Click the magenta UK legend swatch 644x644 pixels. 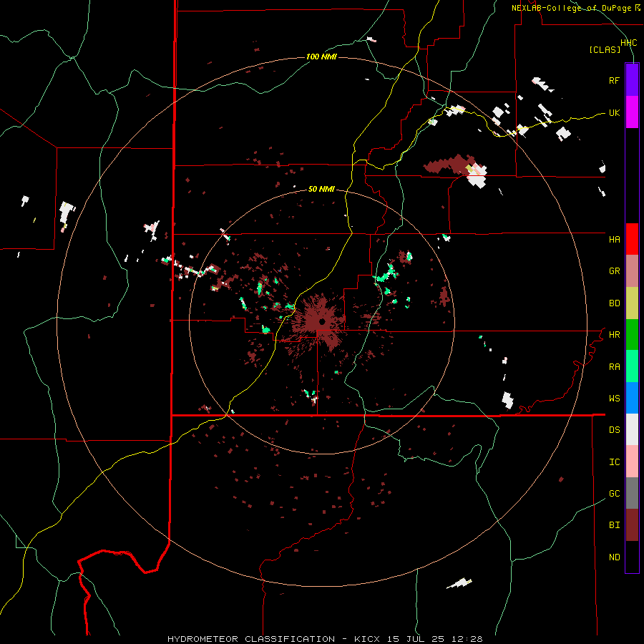(632, 112)
